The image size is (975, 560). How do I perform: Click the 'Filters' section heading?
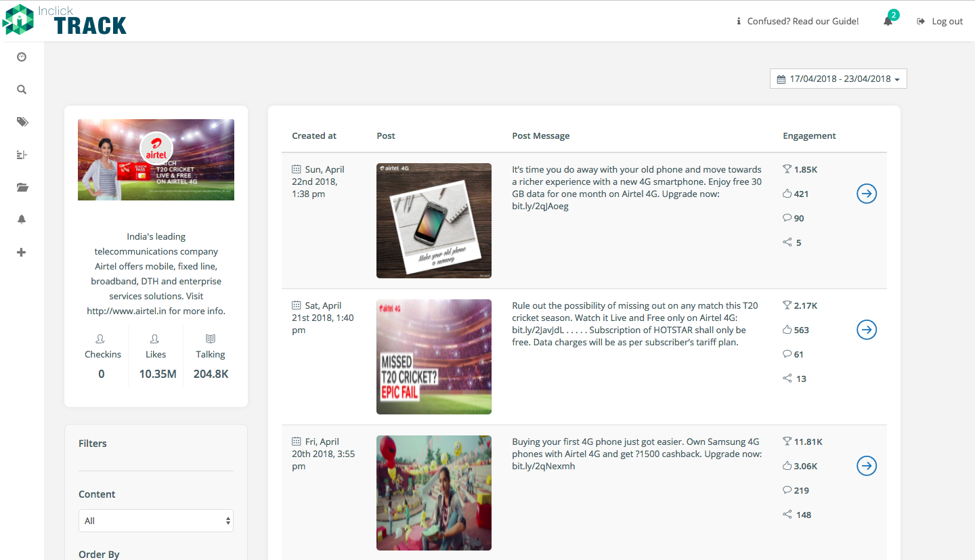coord(93,444)
